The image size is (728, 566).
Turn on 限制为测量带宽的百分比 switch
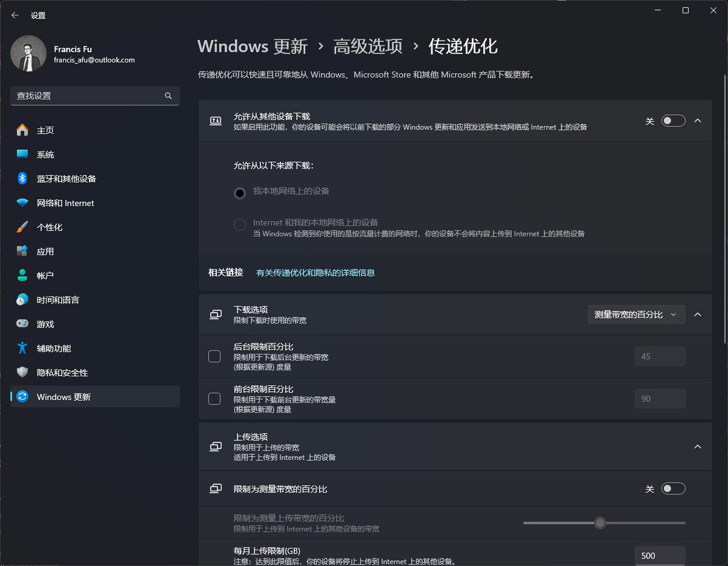pos(673,488)
